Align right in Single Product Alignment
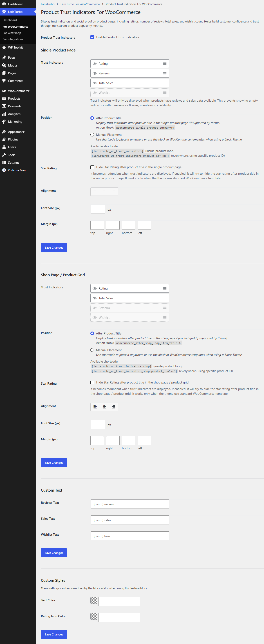The height and width of the screenshot is (644, 264). (114, 192)
